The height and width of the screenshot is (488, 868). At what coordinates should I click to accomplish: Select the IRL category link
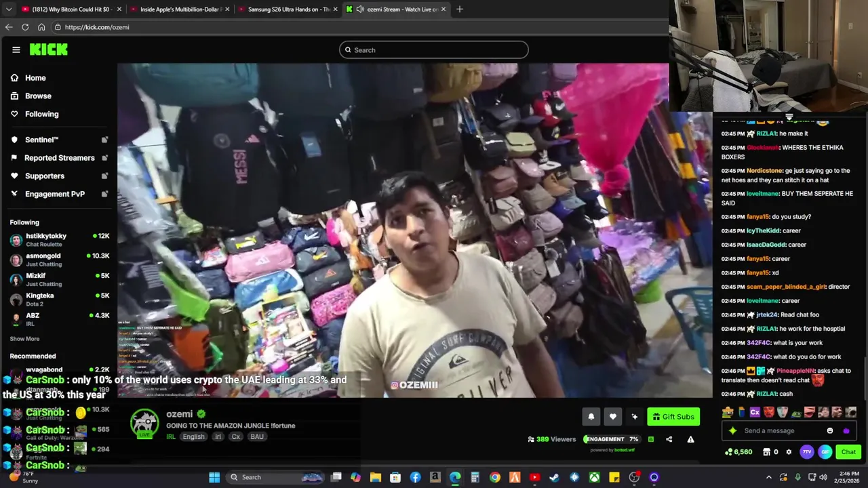(x=171, y=437)
